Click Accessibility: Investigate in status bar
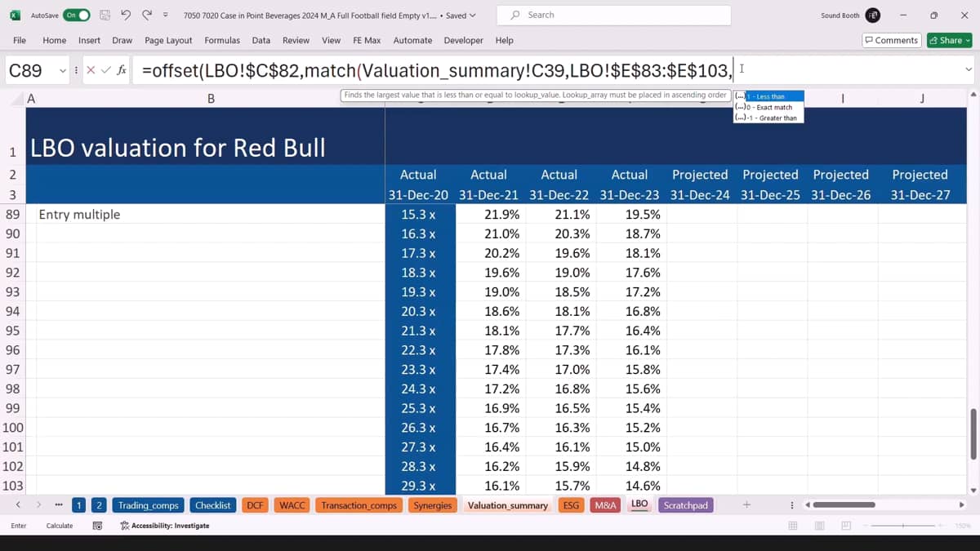Viewport: 980px width, 551px height. (x=165, y=526)
